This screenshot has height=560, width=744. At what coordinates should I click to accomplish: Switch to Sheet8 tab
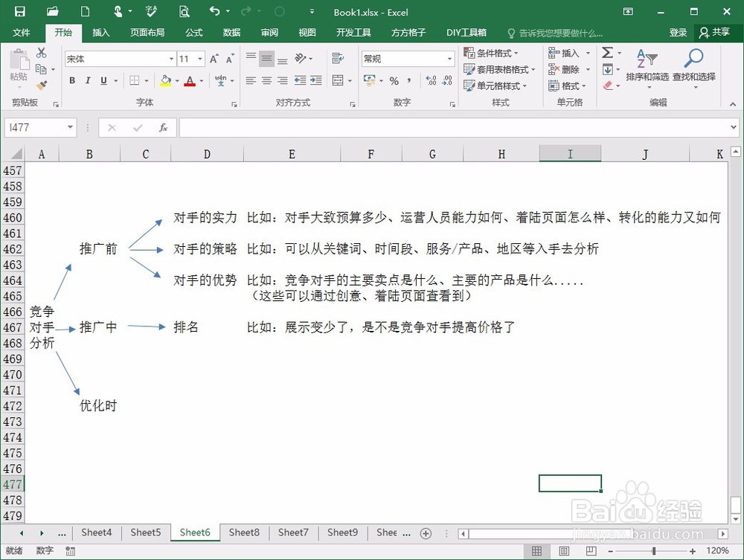pyautogui.click(x=244, y=532)
